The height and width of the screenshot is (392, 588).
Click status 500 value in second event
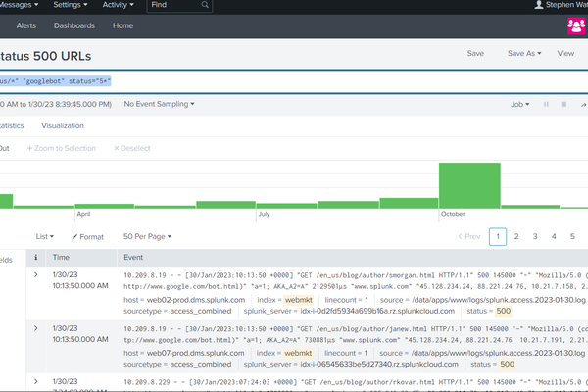[x=507, y=365]
